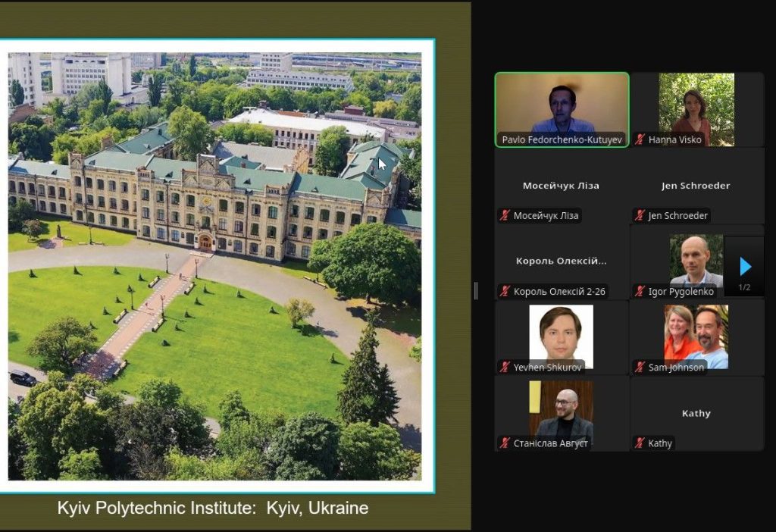Select Hanna Visko's video thumbnail
Viewport: 776px width, 532px height.
pyautogui.click(x=696, y=106)
